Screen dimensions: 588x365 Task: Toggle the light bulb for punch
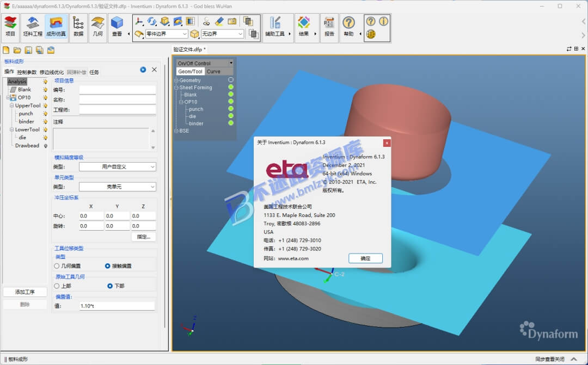(x=45, y=114)
